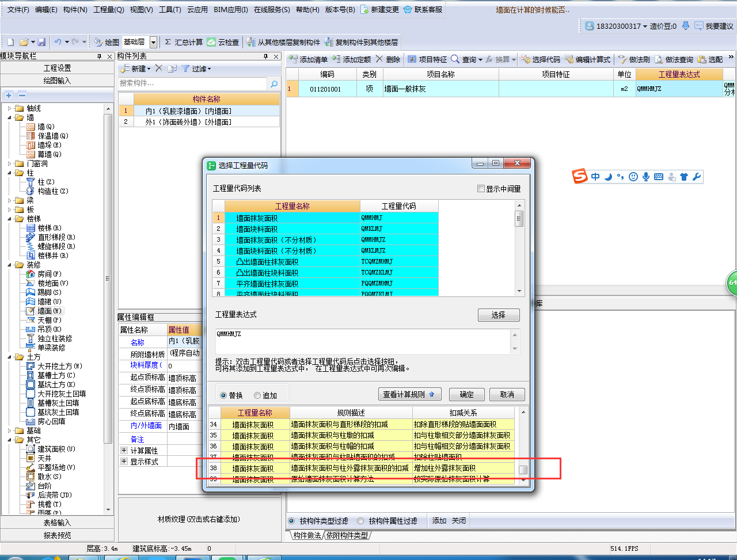The height and width of the screenshot is (560, 737).
Task: Expand the 轴线 tree node
Action: point(10,108)
